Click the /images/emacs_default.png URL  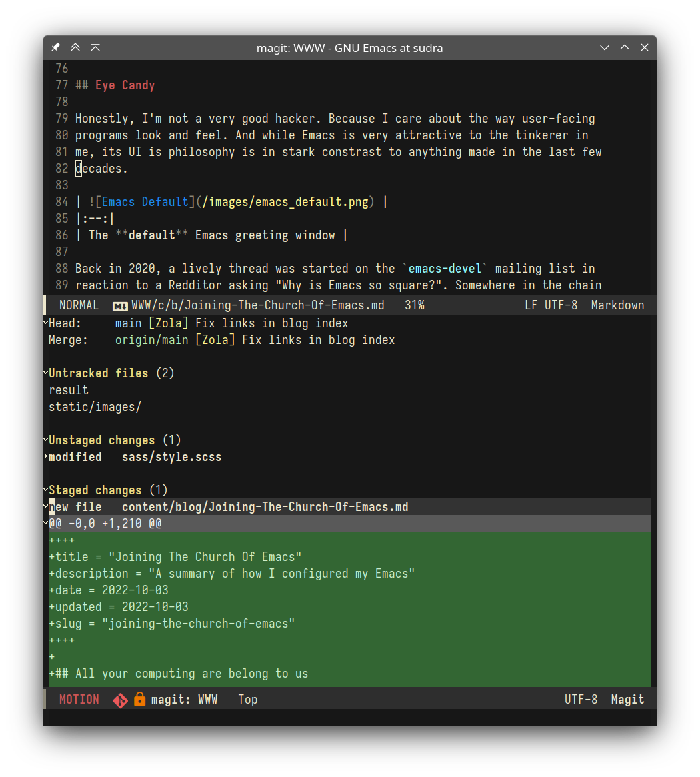pyautogui.click(x=285, y=202)
